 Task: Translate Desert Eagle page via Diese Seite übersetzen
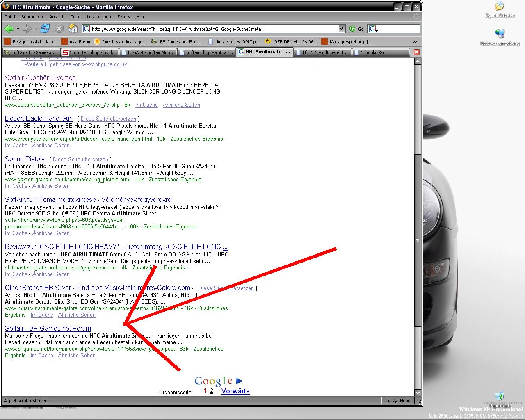click(x=108, y=119)
